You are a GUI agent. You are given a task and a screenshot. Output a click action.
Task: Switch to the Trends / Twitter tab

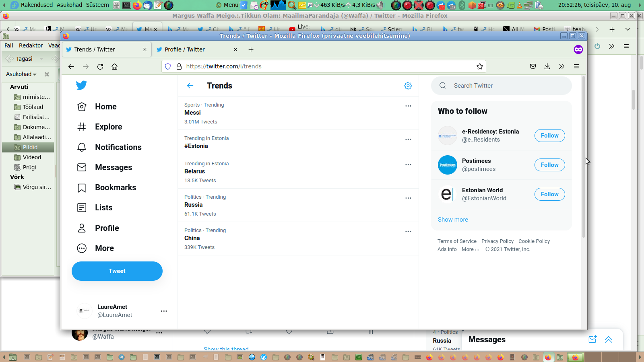pos(107,49)
